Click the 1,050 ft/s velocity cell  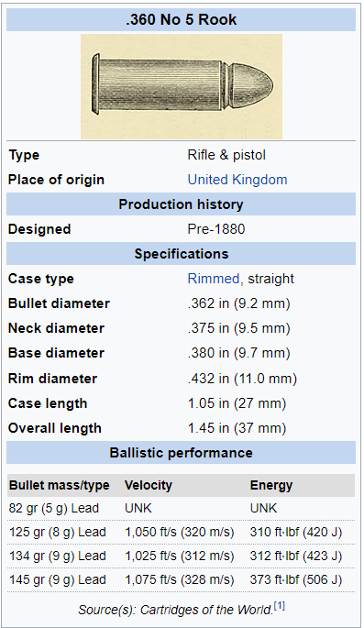point(180,533)
